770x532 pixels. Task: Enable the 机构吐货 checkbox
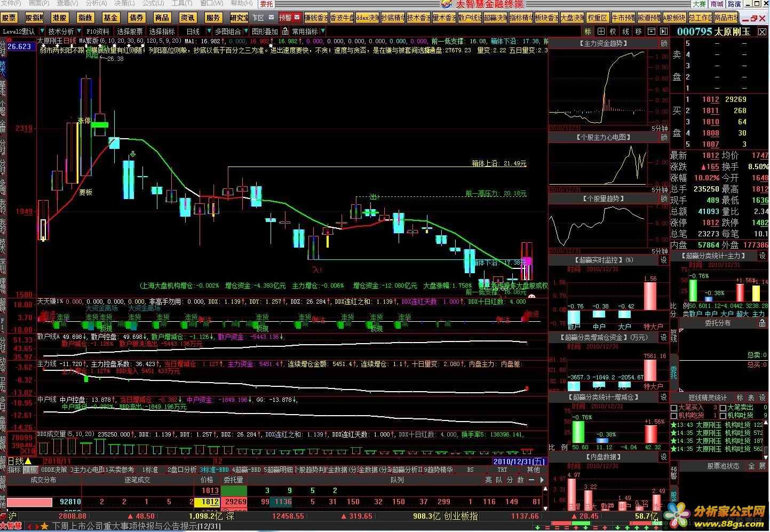point(723,415)
